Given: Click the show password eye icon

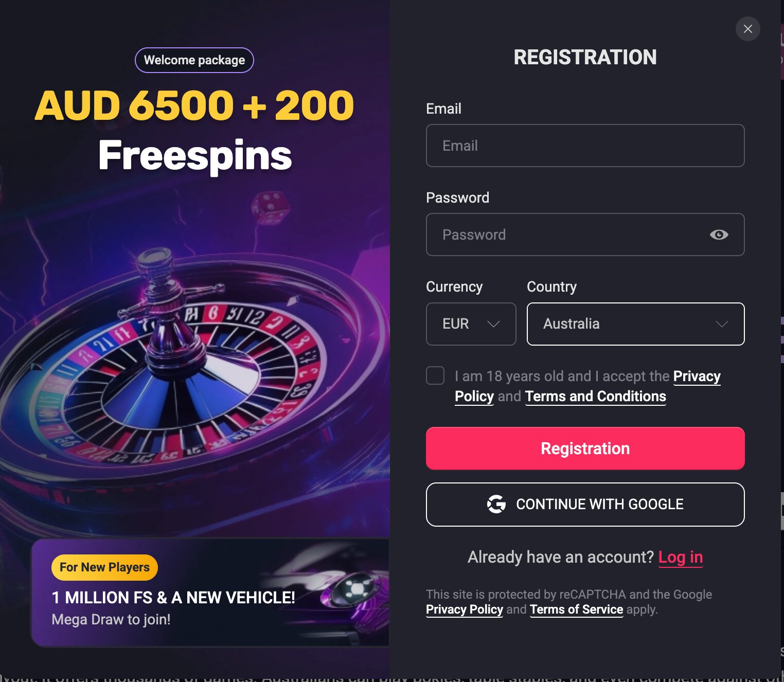Looking at the screenshot, I should 719,235.
